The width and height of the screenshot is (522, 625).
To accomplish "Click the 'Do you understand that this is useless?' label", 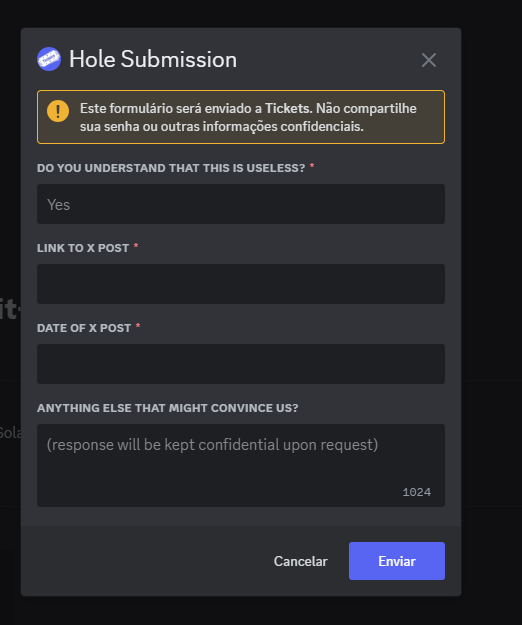I will coord(171,168).
